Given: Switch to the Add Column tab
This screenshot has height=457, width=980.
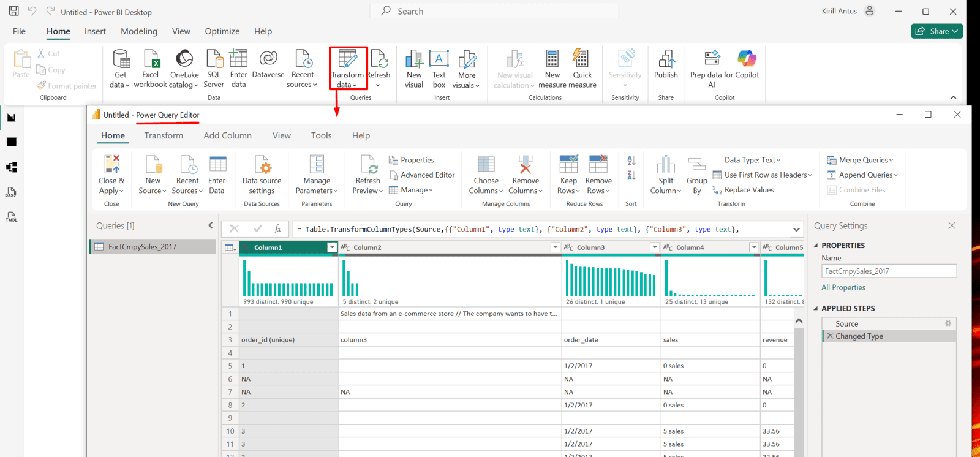Looking at the screenshot, I should [x=227, y=136].
